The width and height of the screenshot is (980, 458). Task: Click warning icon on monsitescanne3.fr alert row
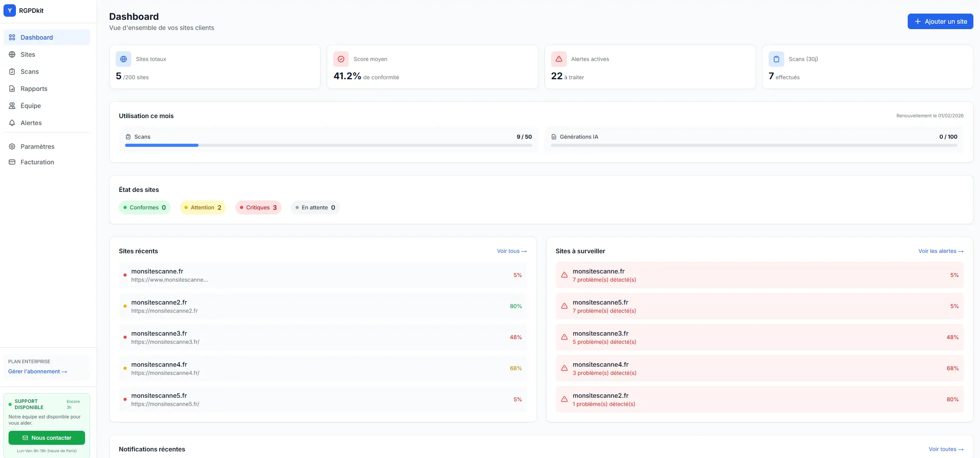click(x=564, y=337)
